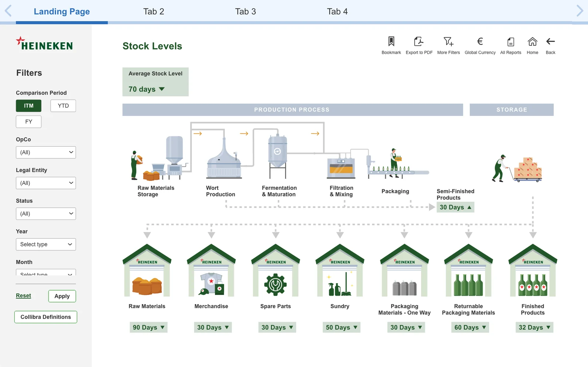This screenshot has height=367, width=588.
Task: Open the Status dropdown
Action: (46, 214)
